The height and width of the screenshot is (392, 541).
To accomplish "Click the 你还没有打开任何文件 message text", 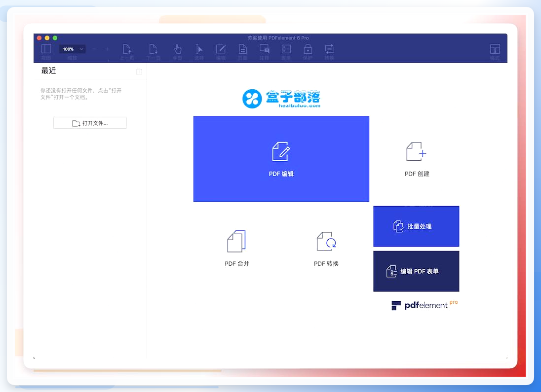I will [x=81, y=94].
